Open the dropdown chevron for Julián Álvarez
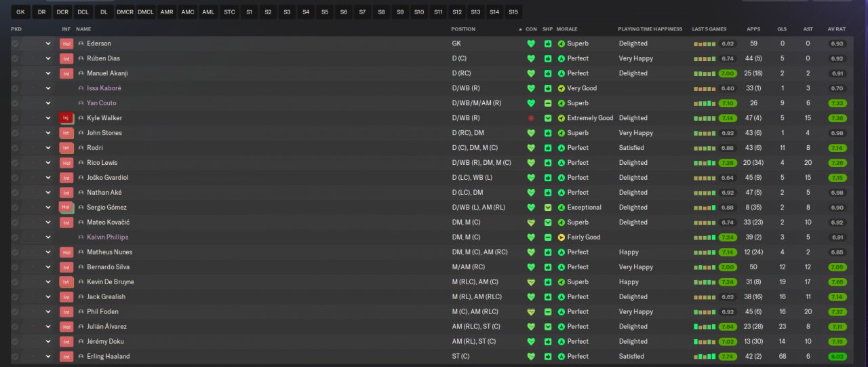The width and height of the screenshot is (868, 367). [48, 327]
